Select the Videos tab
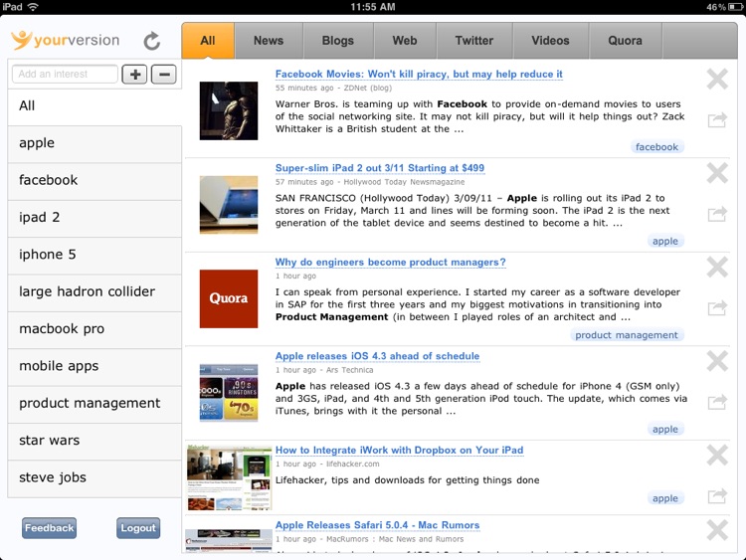The image size is (746, 560). click(x=550, y=41)
